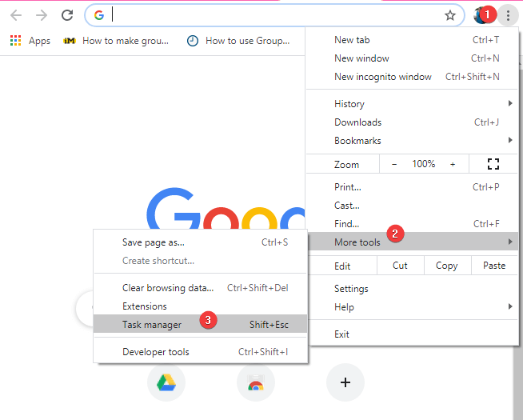Open Extensions from More tools submenu
Viewport: 523px width, 420px height.
click(200, 306)
